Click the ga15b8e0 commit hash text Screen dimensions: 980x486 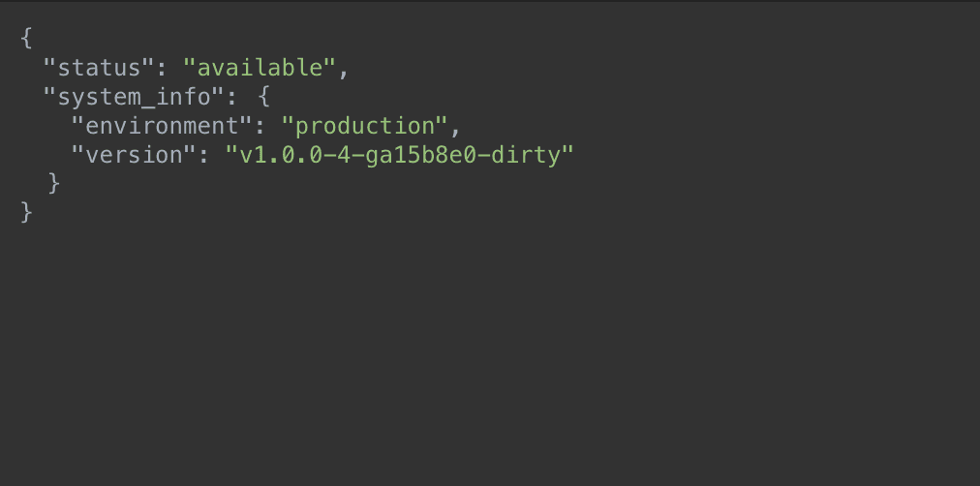click(421, 155)
